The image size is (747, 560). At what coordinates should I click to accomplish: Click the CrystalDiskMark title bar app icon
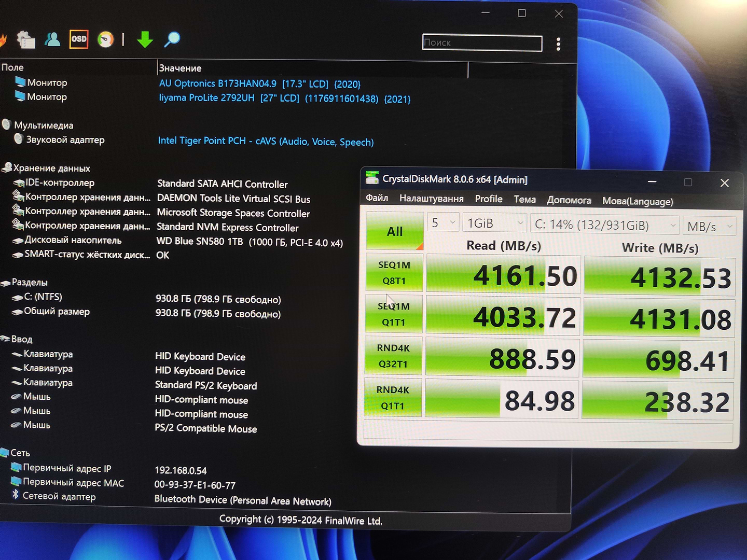371,178
